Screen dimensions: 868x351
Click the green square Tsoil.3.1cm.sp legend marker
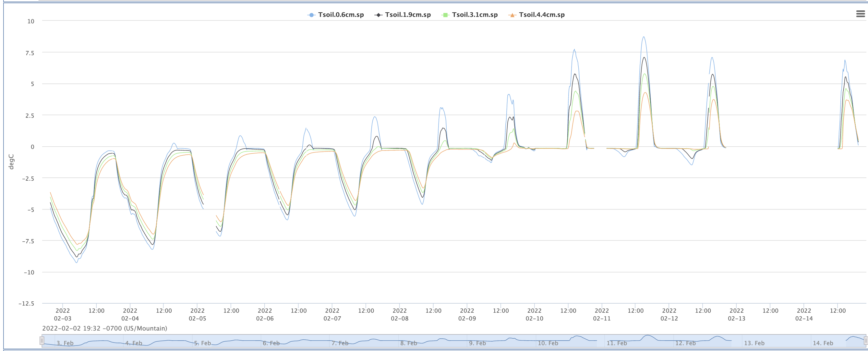pyautogui.click(x=445, y=15)
